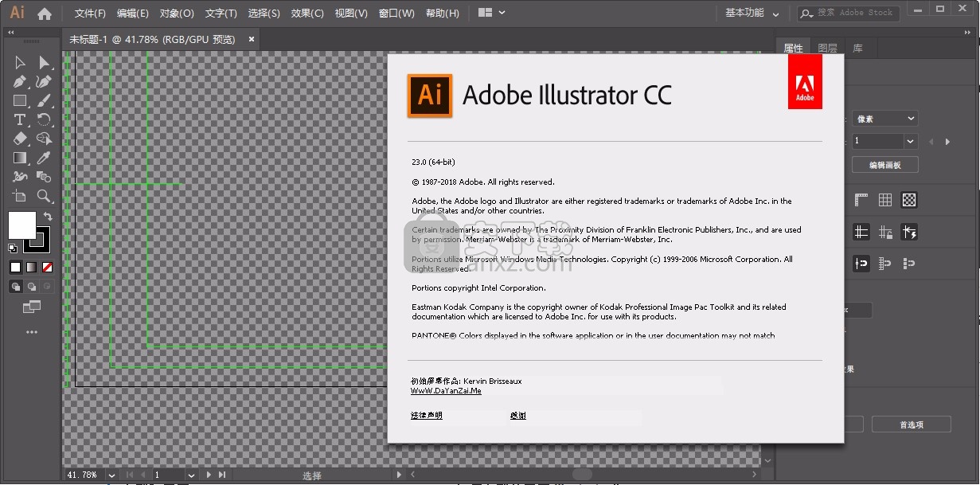Viewport: 980px width, 485px height.
Task: Open WwW.DaYanZai.Me link
Action: (446, 391)
